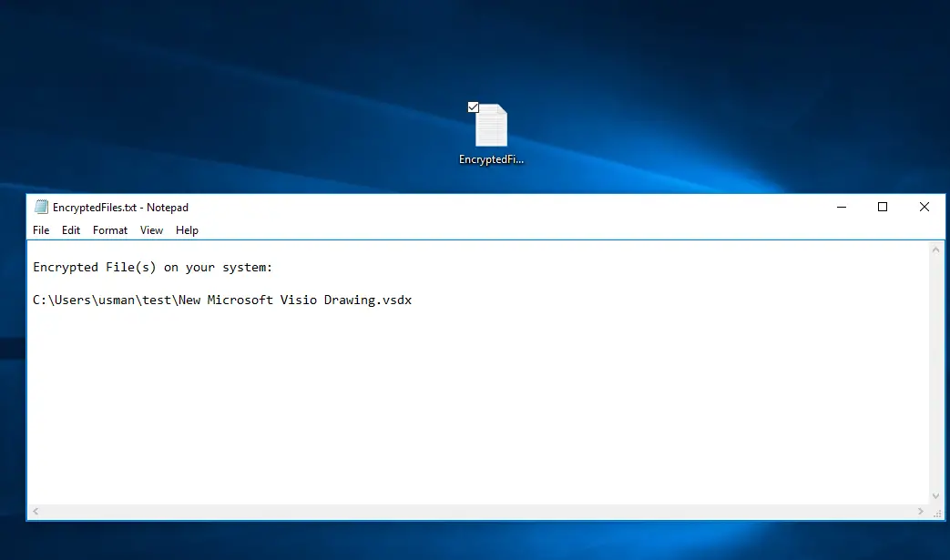
Task: Open the View menu
Action: point(151,230)
